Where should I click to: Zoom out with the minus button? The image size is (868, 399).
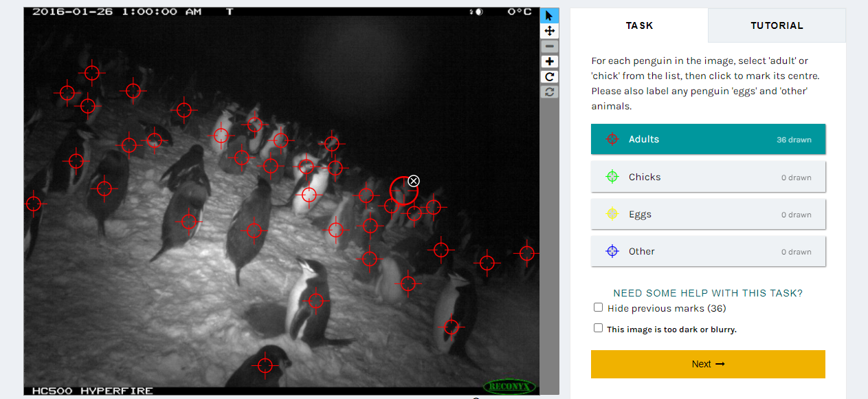pos(549,46)
